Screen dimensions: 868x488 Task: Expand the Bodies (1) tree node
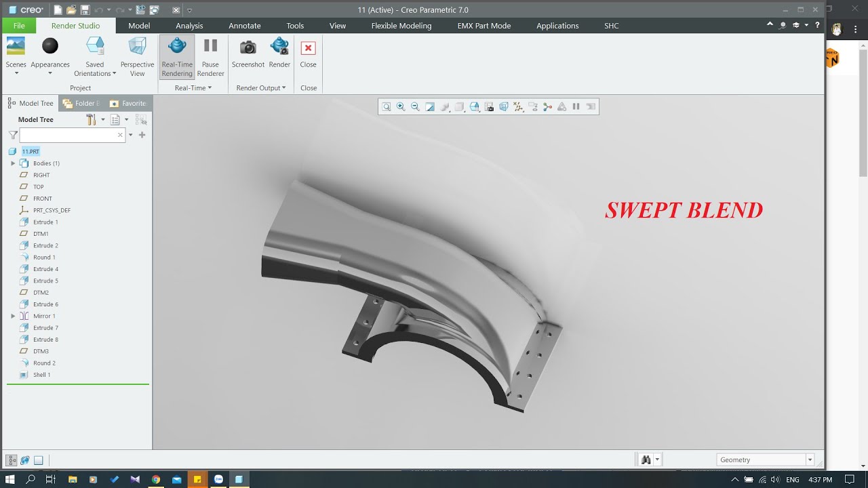[13, 163]
